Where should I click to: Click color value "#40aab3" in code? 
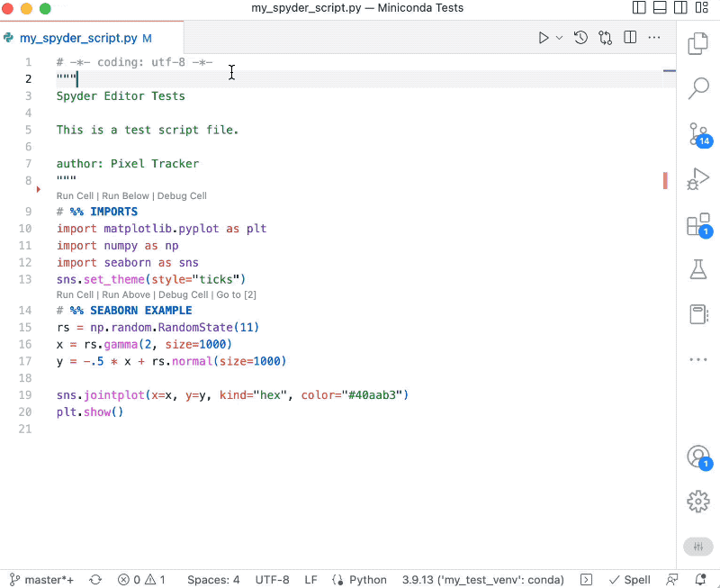pyautogui.click(x=372, y=395)
